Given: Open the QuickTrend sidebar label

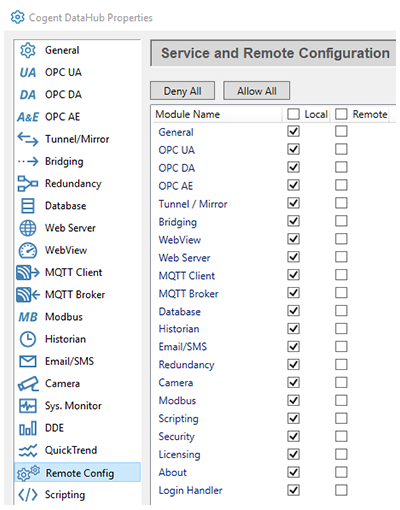Looking at the screenshot, I should [x=71, y=450].
